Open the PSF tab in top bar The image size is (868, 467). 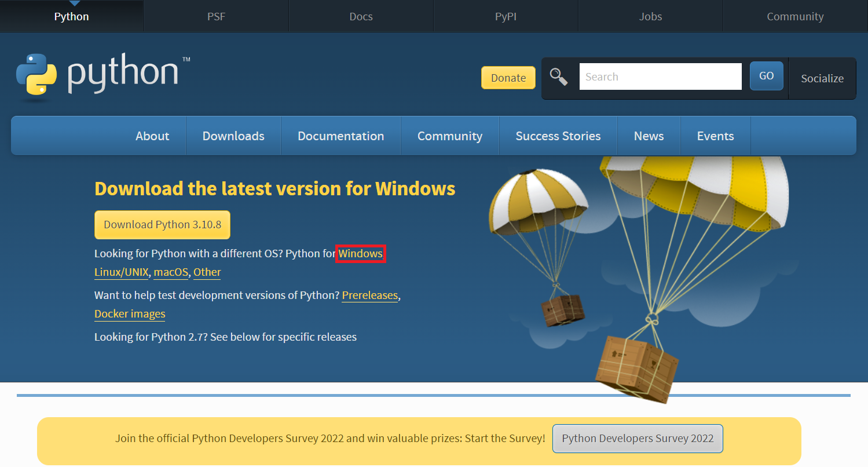[216, 16]
